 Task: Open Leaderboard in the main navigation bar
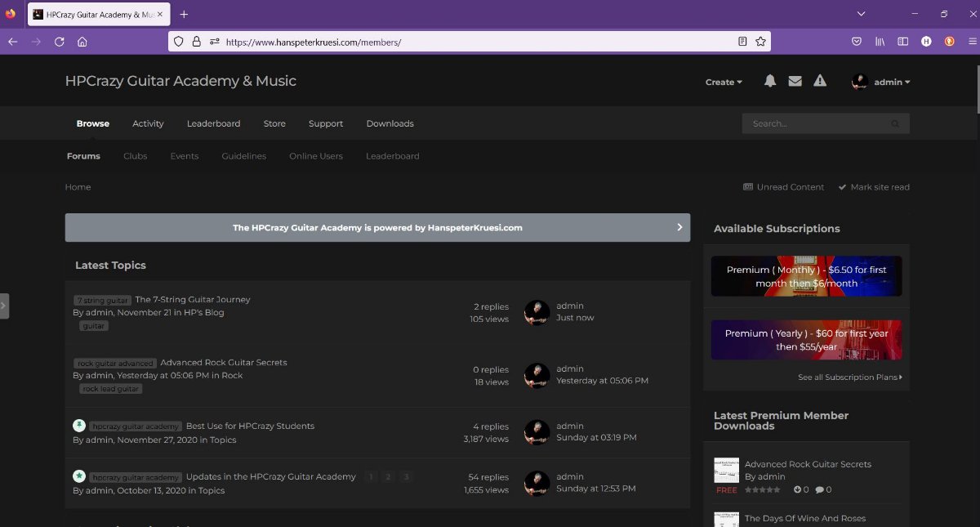(214, 123)
